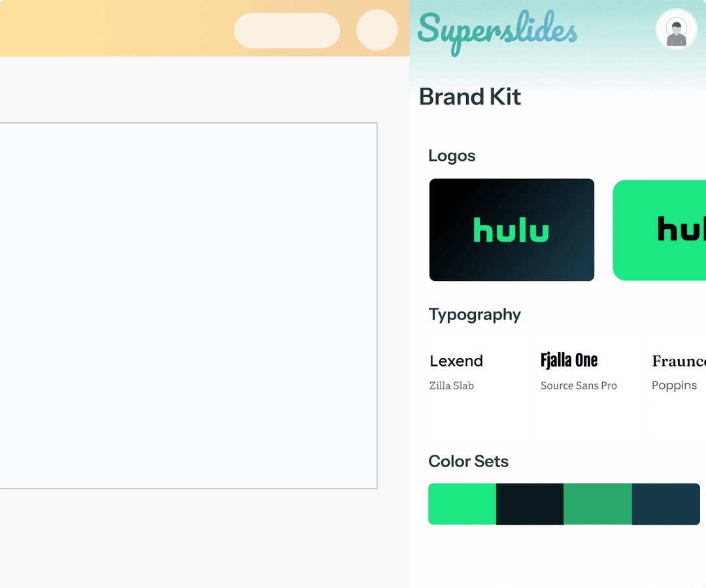Click the Poppins body font
Image resolution: width=706 pixels, height=588 pixels.
[x=674, y=385]
